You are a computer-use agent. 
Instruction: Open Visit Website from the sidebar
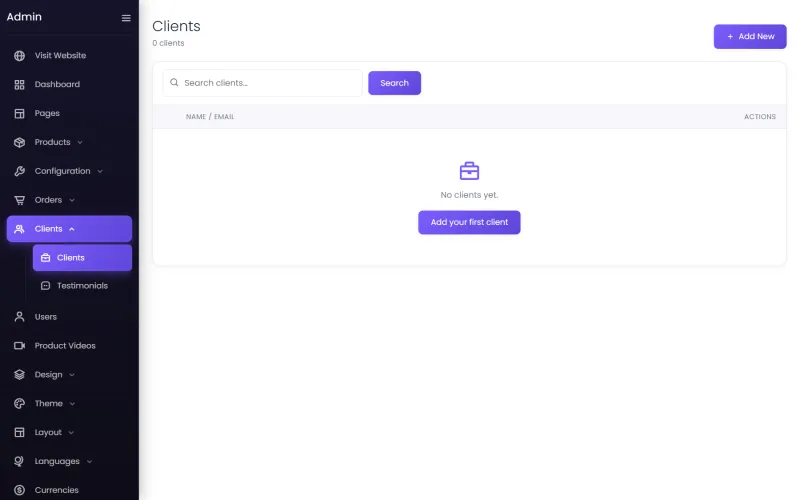pyautogui.click(x=69, y=56)
